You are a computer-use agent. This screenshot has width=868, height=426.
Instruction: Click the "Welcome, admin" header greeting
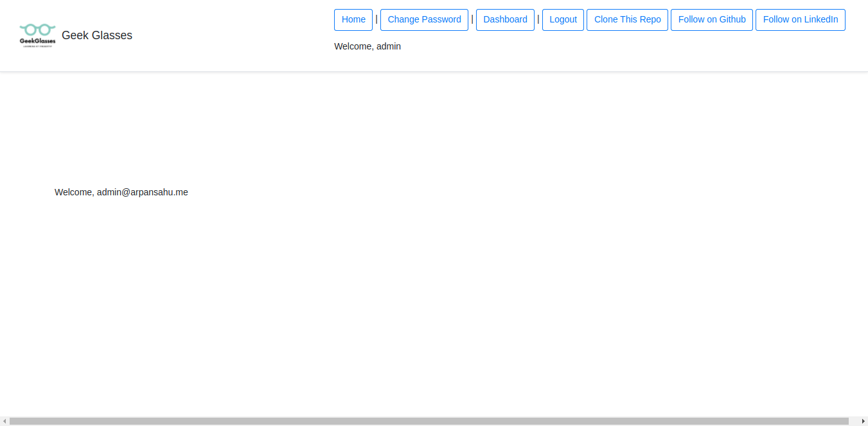(368, 46)
